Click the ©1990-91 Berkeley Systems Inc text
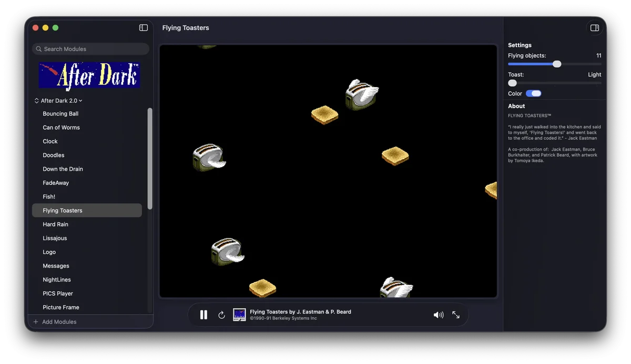Screen dimensions: 631x364 click(x=283, y=318)
